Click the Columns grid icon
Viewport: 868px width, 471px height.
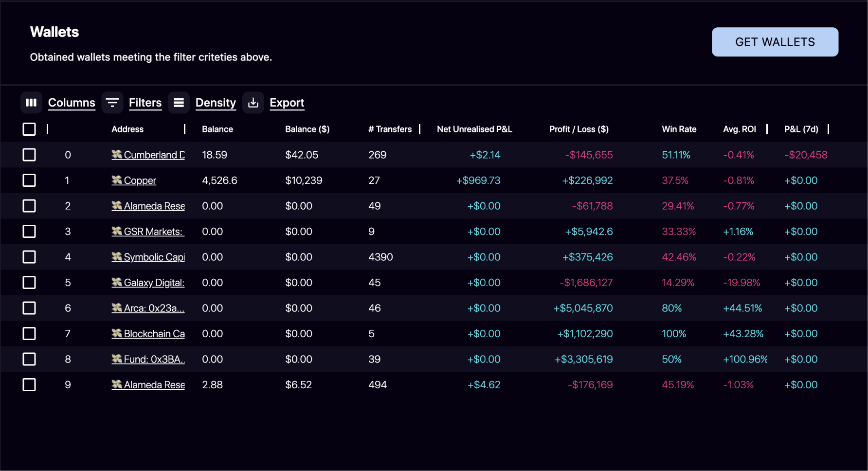[31, 103]
